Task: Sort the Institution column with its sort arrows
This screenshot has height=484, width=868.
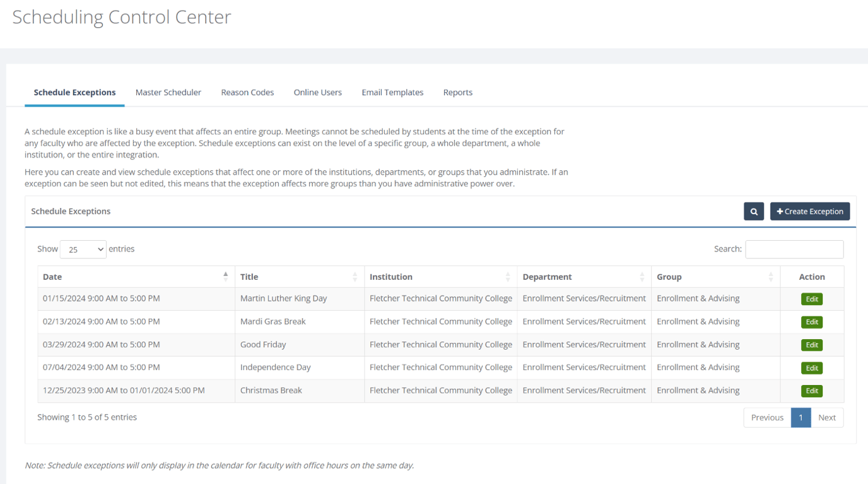Action: pyautogui.click(x=508, y=276)
